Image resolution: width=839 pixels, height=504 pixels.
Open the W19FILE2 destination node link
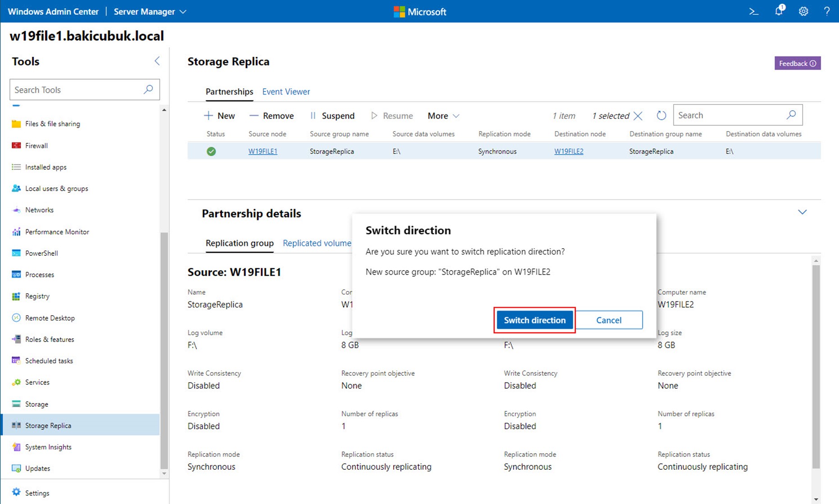[x=569, y=151]
